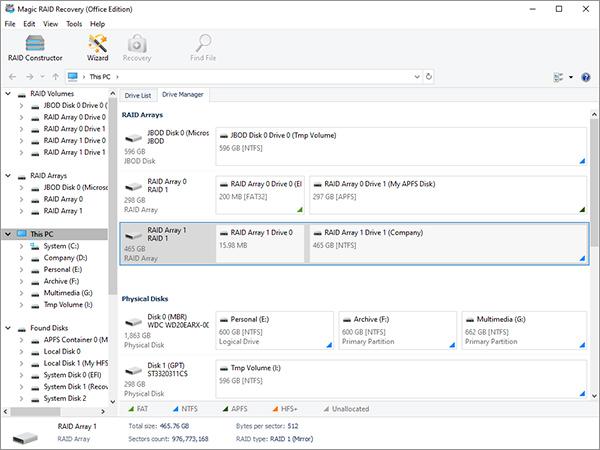Open the view options dropdown arrow
Screen dimensions: 600x450
(x=571, y=77)
